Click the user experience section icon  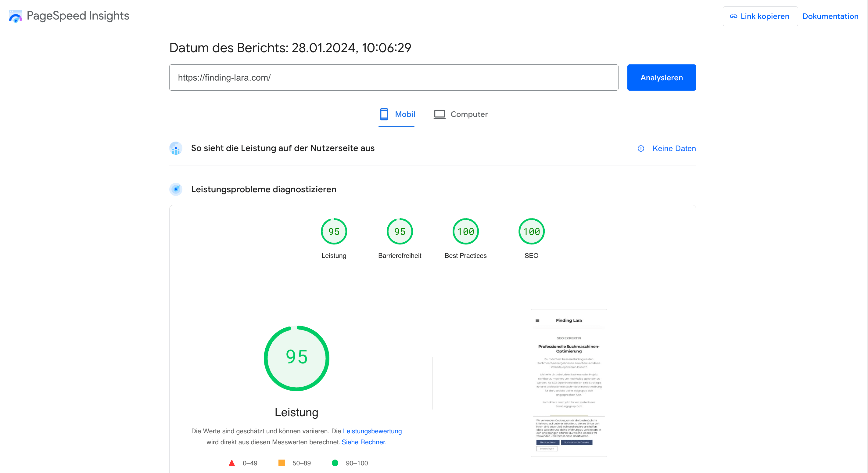click(176, 148)
